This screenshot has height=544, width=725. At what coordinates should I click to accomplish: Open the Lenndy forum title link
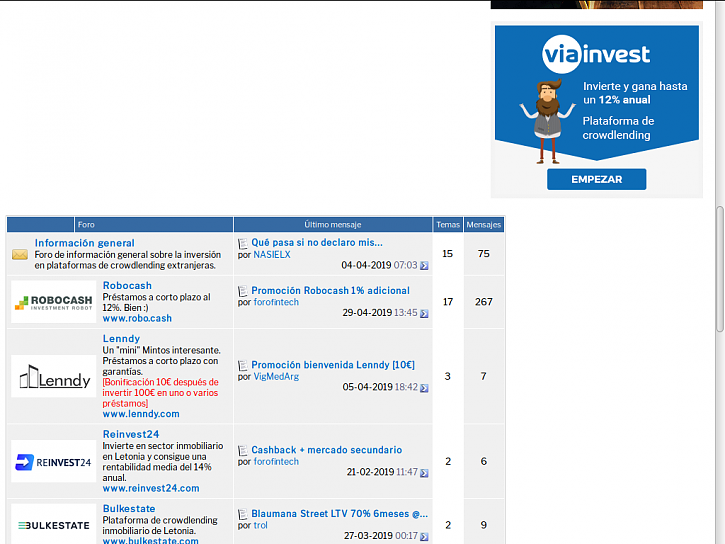tap(121, 339)
